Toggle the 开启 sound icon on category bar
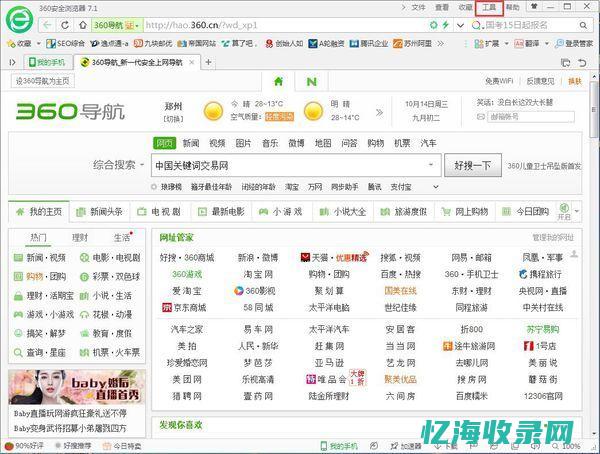The width and height of the screenshot is (600, 454). coord(564,211)
